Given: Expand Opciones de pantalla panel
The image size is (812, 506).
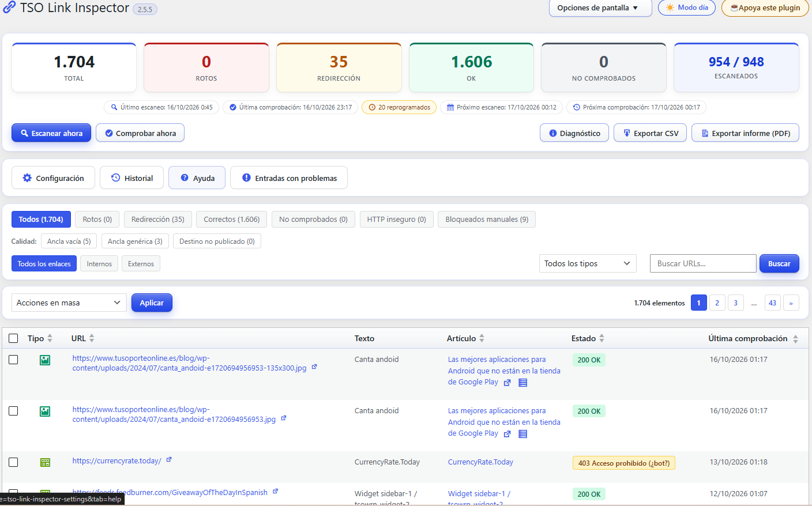Looking at the screenshot, I should (600, 8).
